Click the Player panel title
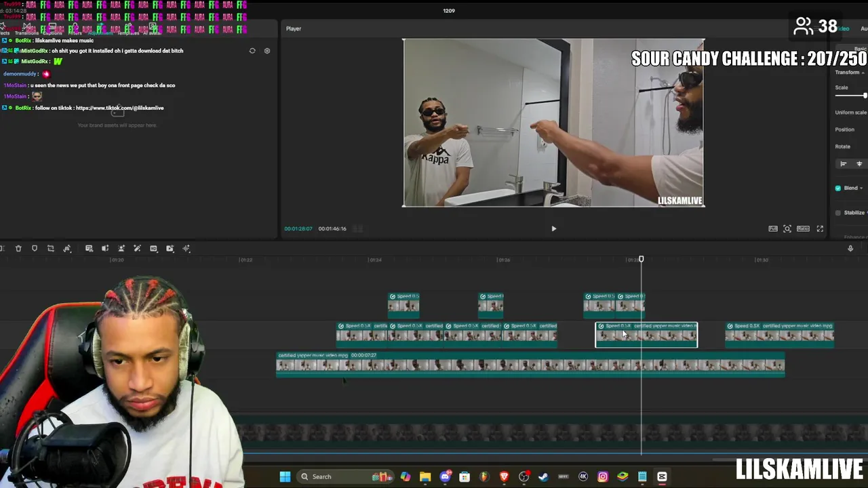The width and height of the screenshot is (868, 488). [294, 28]
